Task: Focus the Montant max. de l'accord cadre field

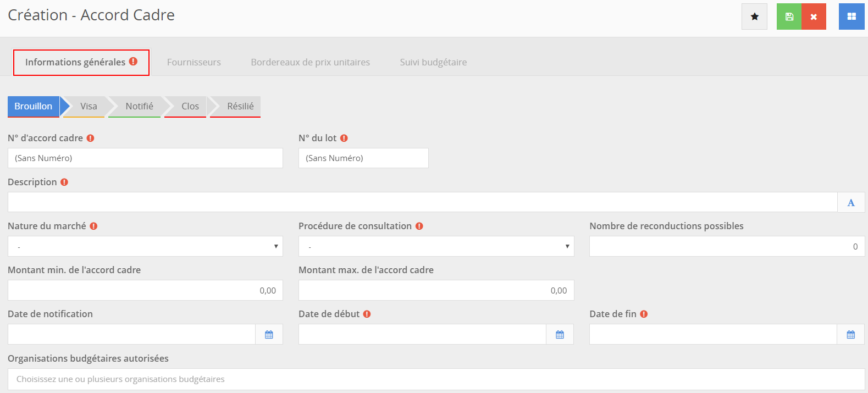Action: 436,290
